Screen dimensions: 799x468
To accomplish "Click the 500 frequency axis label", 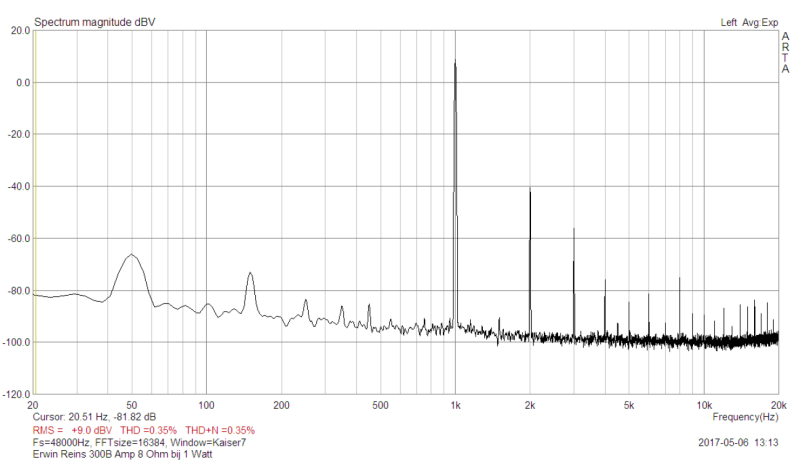I will pos(380,405).
